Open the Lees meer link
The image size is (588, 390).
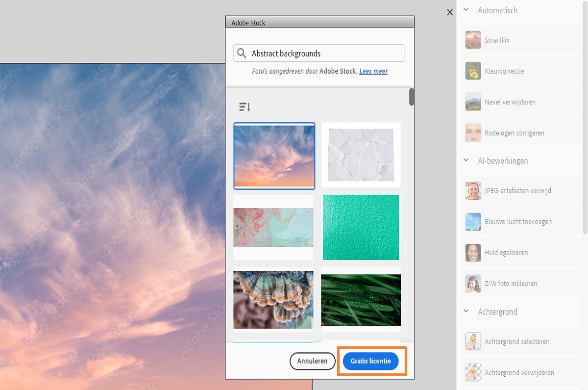click(373, 71)
